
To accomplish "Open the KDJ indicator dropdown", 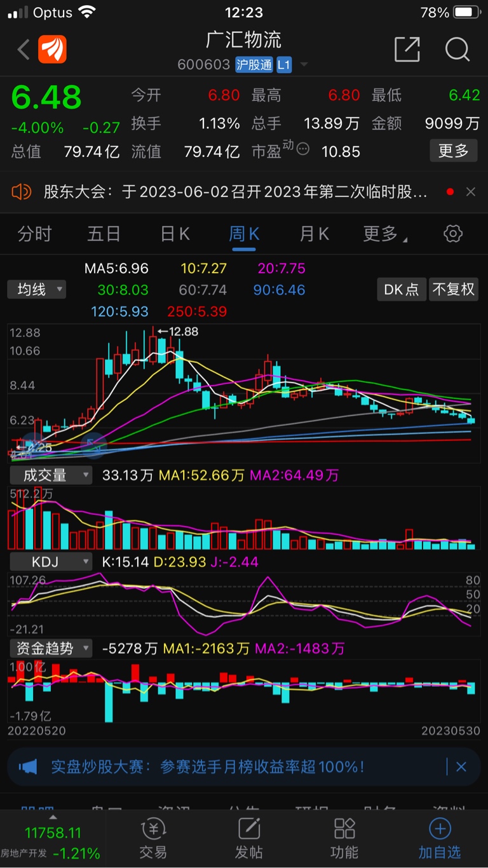I will [51, 562].
